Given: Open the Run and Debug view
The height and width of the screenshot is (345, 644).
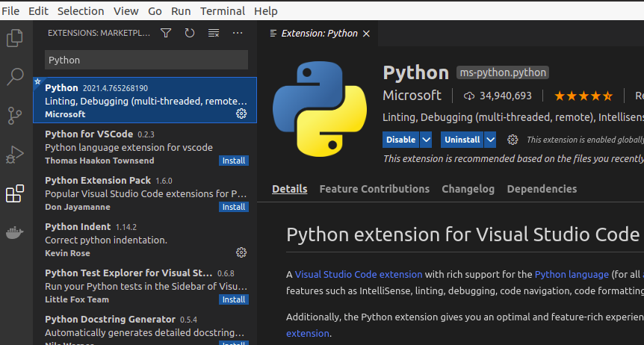Looking at the screenshot, I should point(15,155).
